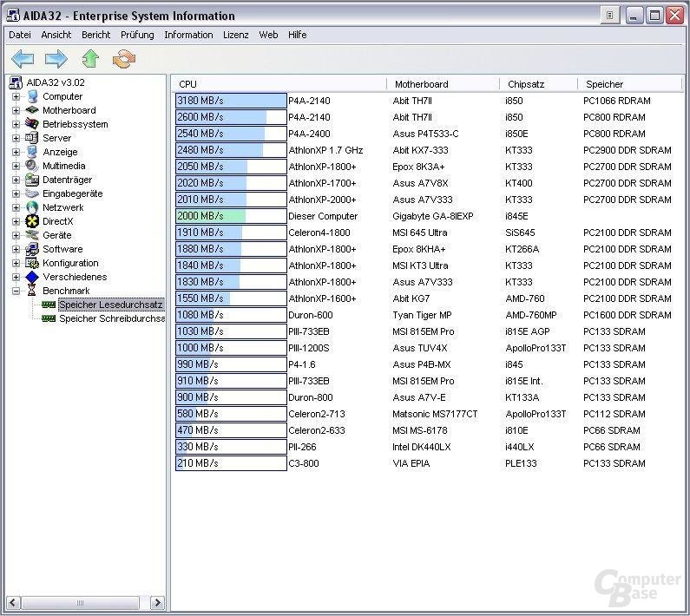Sort by the CPU column header
The width and height of the screenshot is (690, 616).
(279, 84)
